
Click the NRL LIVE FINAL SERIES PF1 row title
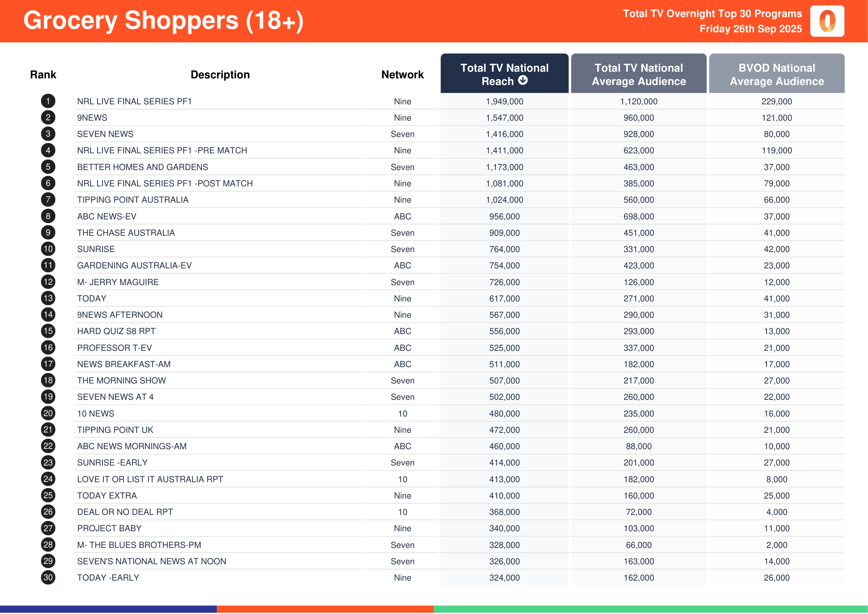point(134,101)
